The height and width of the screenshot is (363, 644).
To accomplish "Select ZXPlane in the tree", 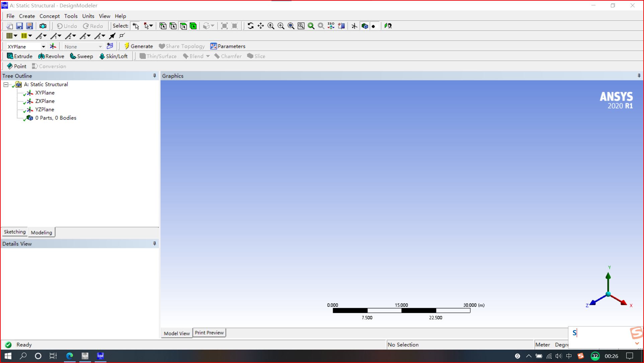I will (x=45, y=101).
